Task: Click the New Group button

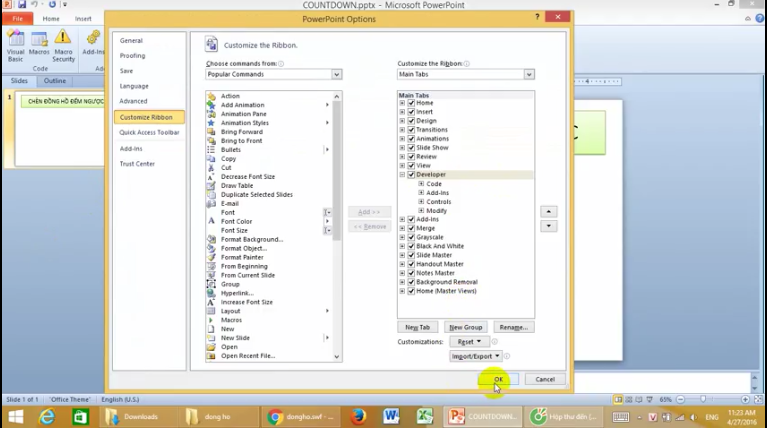Action: click(x=465, y=327)
